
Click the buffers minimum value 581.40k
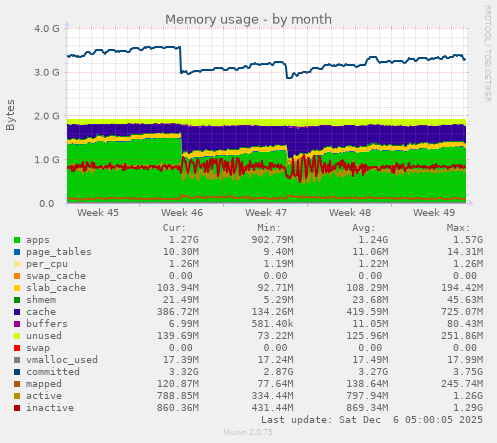pyautogui.click(x=272, y=324)
